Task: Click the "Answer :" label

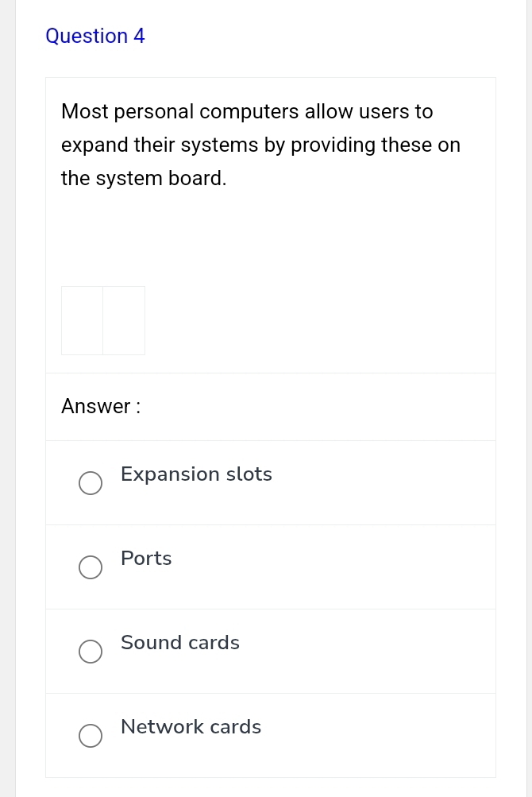Action: [101, 406]
